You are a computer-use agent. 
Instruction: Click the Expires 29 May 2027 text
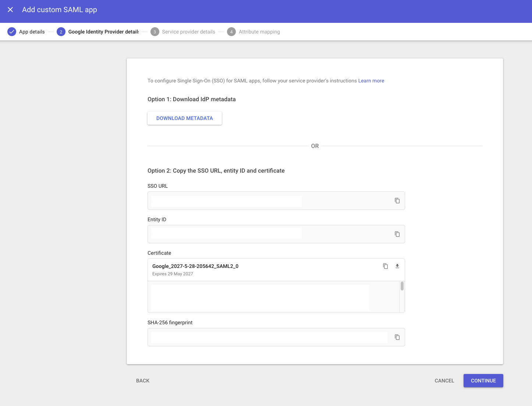pyautogui.click(x=173, y=274)
